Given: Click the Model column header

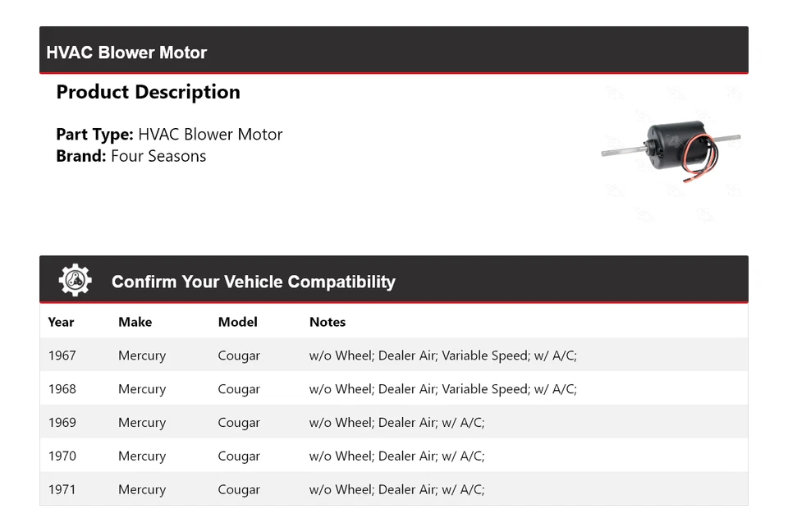Looking at the screenshot, I should click(237, 322).
